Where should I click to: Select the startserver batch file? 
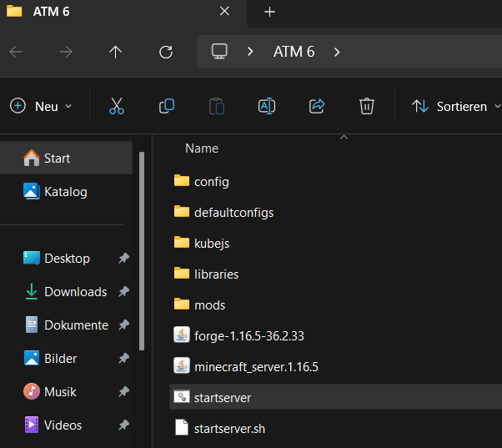[x=335, y=397]
